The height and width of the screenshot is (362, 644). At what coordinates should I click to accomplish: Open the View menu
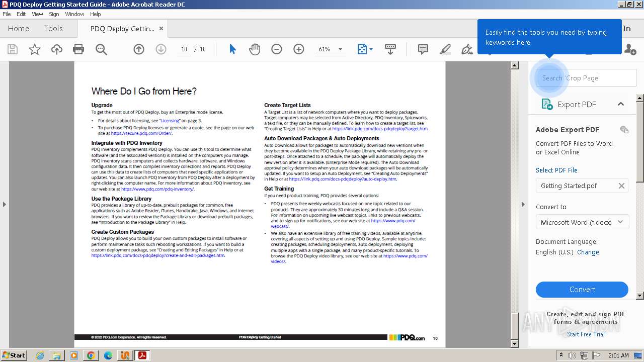tap(37, 14)
